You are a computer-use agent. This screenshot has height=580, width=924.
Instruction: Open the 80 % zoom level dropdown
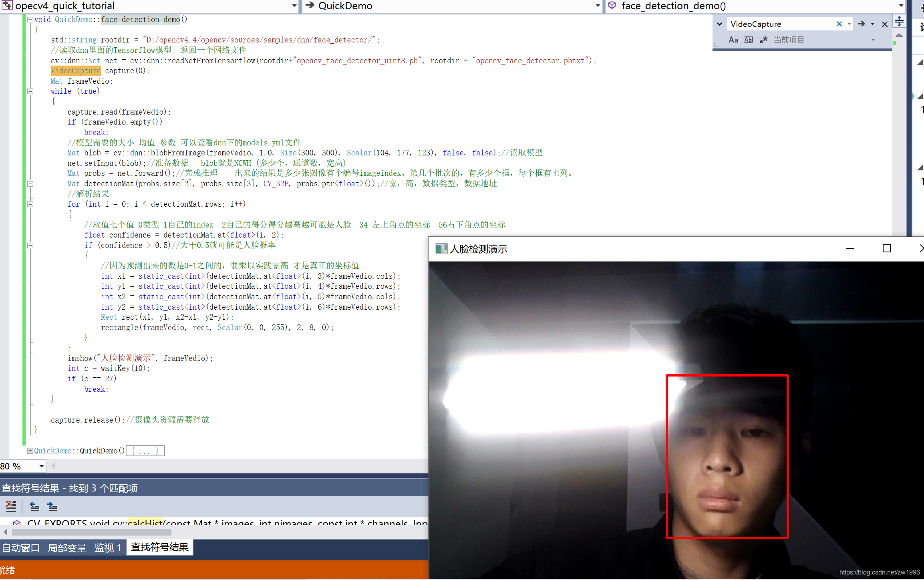pos(41,466)
